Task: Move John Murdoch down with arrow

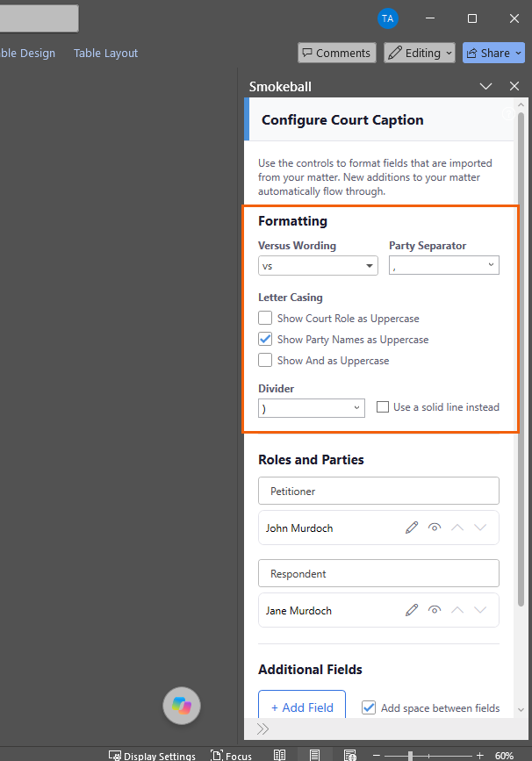Action: [480, 528]
